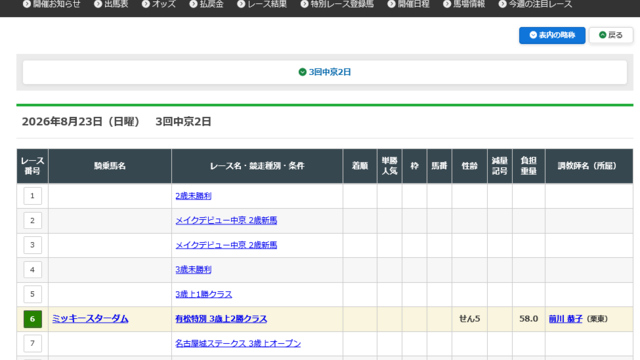This screenshot has width=640, height=360.
Task: Open the 3歳未勝利 race link
Action: click(x=193, y=269)
